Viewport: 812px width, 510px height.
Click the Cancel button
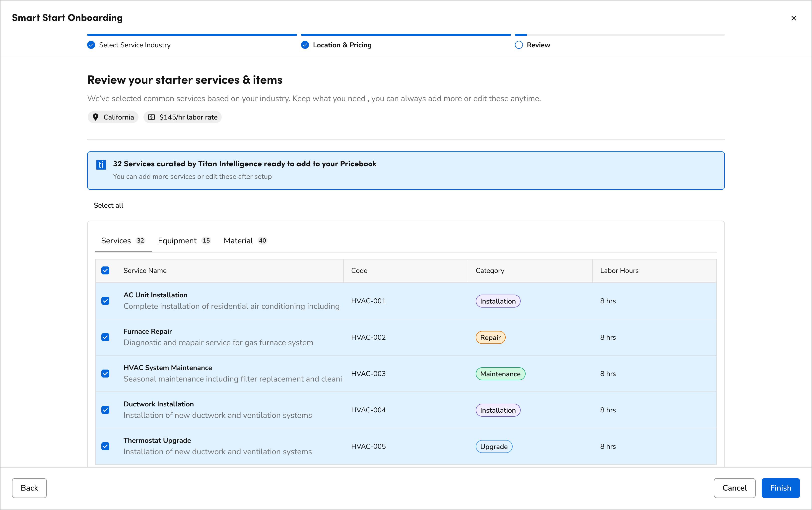tap(735, 488)
